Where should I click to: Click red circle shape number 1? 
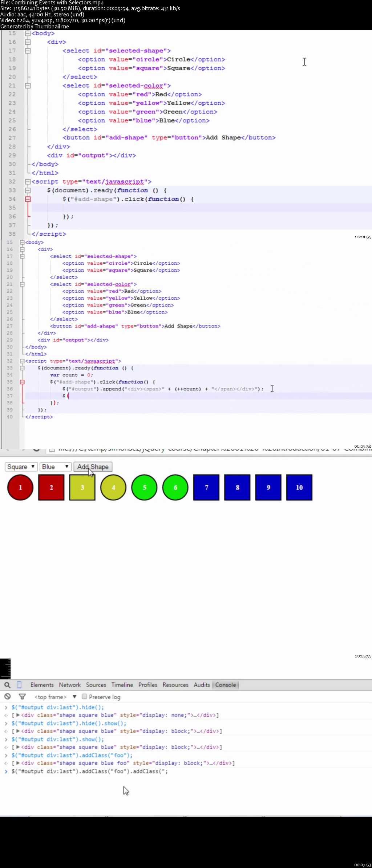pos(20,487)
